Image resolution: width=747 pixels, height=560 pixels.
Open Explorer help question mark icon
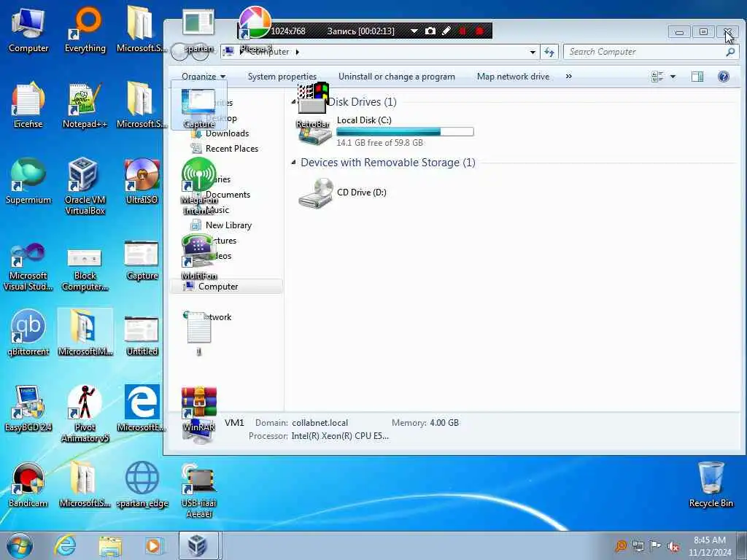[x=723, y=76]
